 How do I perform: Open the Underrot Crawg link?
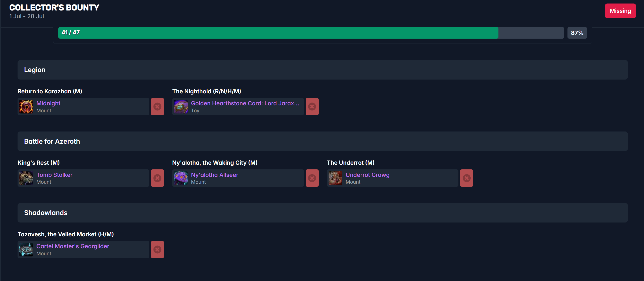pos(367,175)
